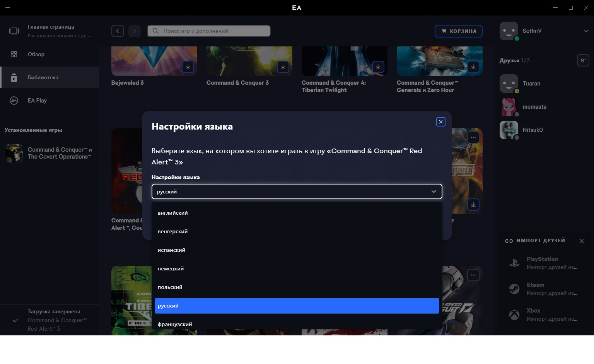This screenshot has height=364, width=594.
Task: Click the Главная страница carousel icon
Action: (x=14, y=31)
